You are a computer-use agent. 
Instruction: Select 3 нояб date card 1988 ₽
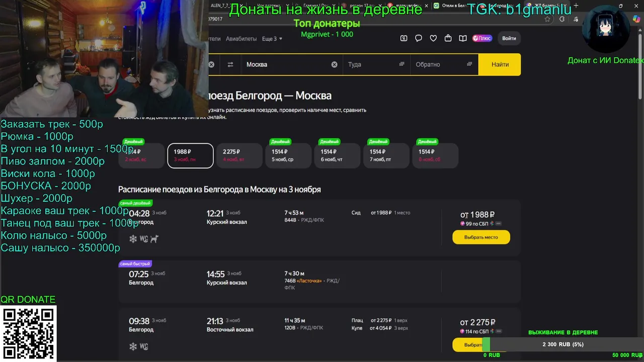click(x=190, y=155)
